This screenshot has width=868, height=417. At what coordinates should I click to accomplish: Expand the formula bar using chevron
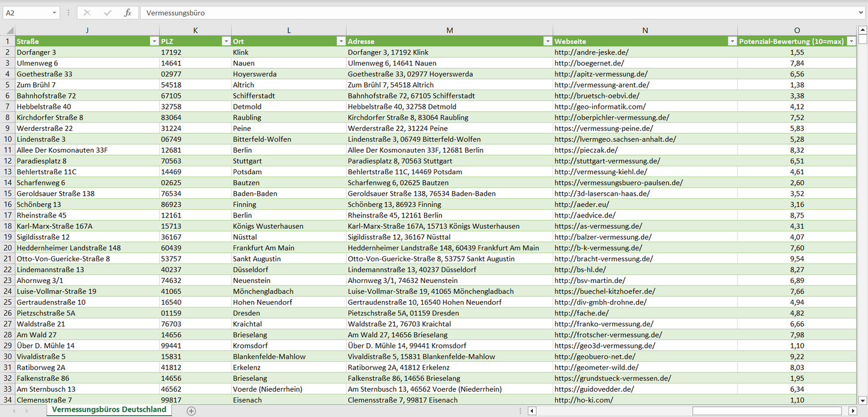point(861,13)
